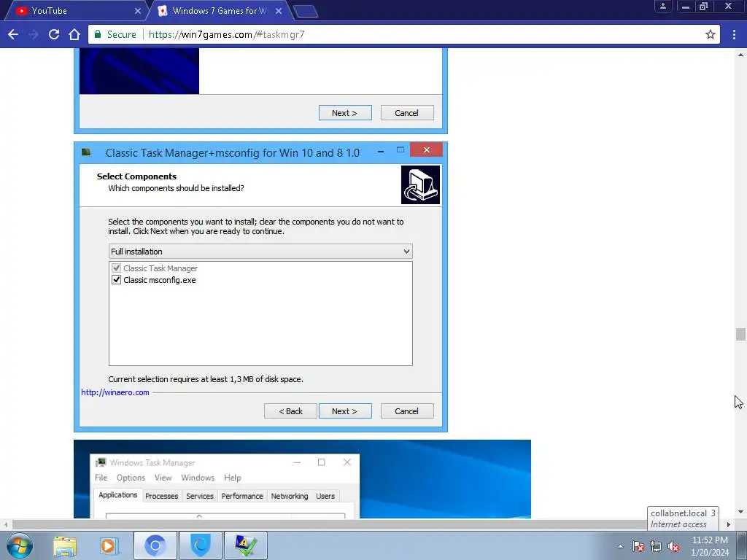Show hidden tray icons arrow

pos(620,547)
